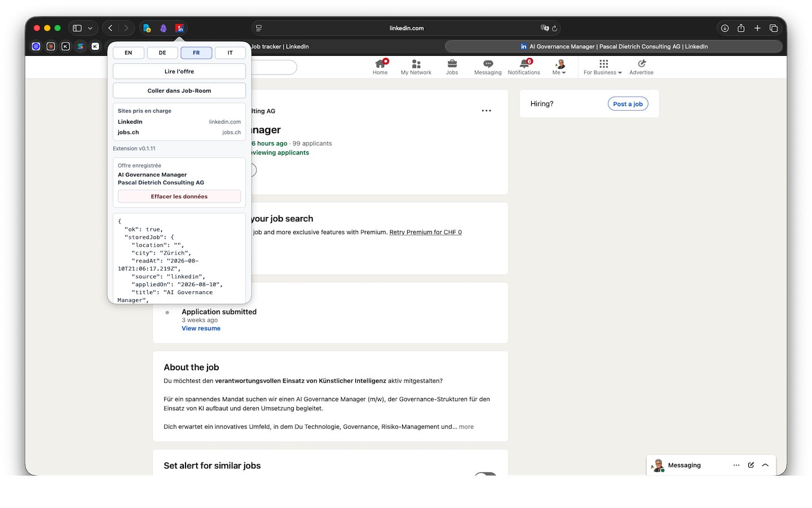Click Coller dans Job-Room button
The image size is (812, 508).
coord(179,90)
